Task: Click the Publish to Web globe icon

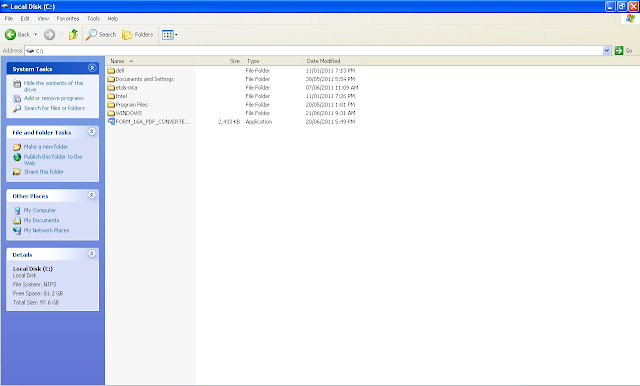Action: [x=17, y=157]
